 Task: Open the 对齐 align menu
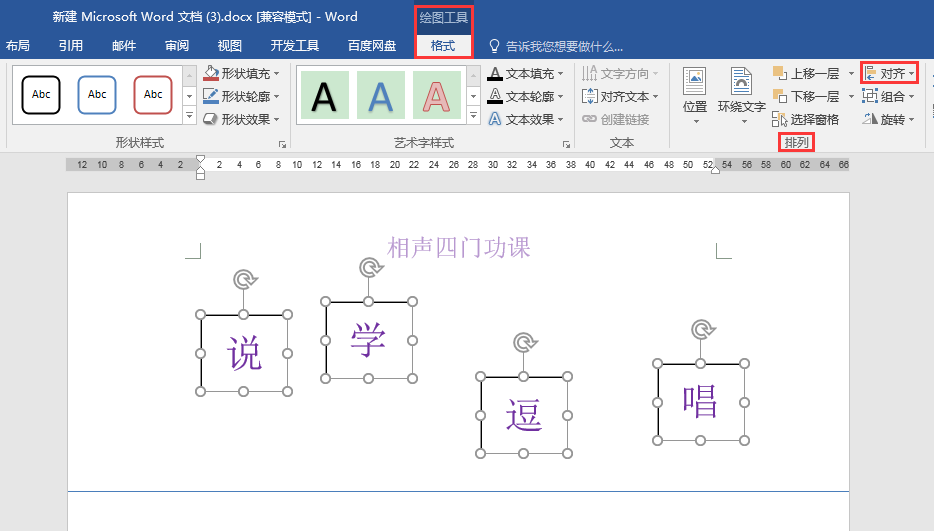pos(889,73)
